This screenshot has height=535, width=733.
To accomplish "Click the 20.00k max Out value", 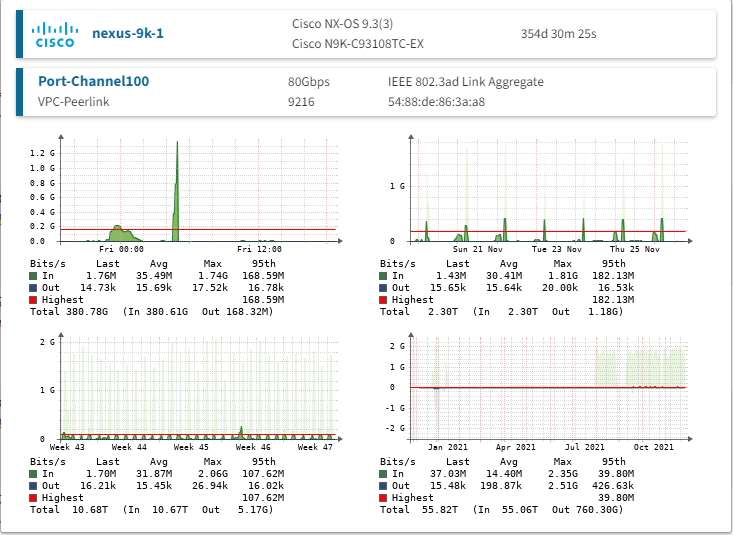I will click(x=560, y=288).
